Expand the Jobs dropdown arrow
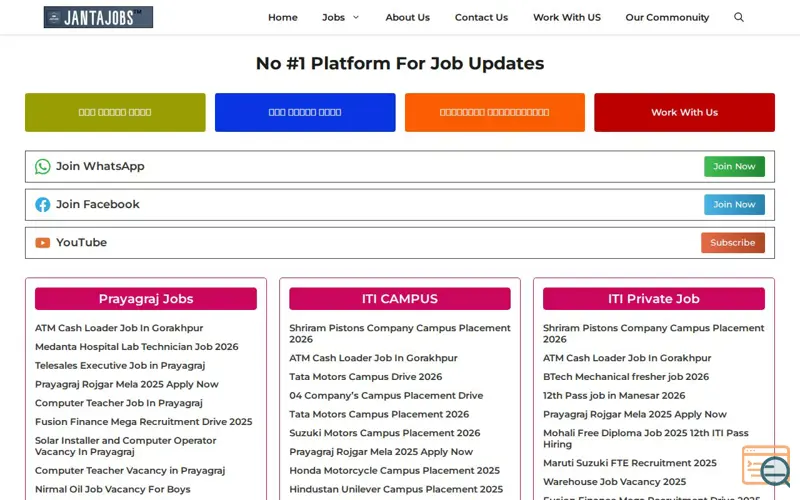 point(356,17)
